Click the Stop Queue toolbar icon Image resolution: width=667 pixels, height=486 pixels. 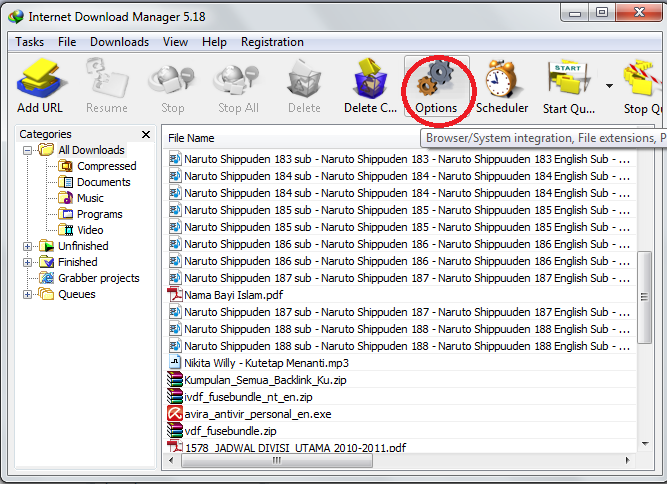[643, 80]
